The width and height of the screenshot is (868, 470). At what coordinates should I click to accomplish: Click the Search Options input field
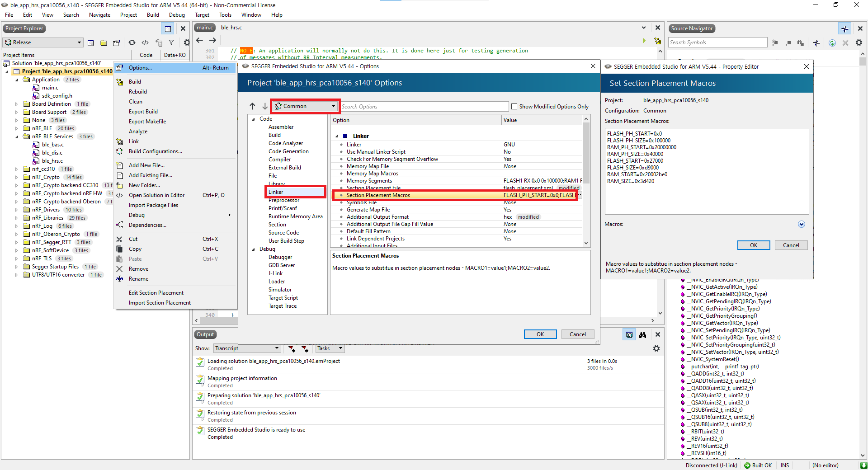click(x=425, y=107)
